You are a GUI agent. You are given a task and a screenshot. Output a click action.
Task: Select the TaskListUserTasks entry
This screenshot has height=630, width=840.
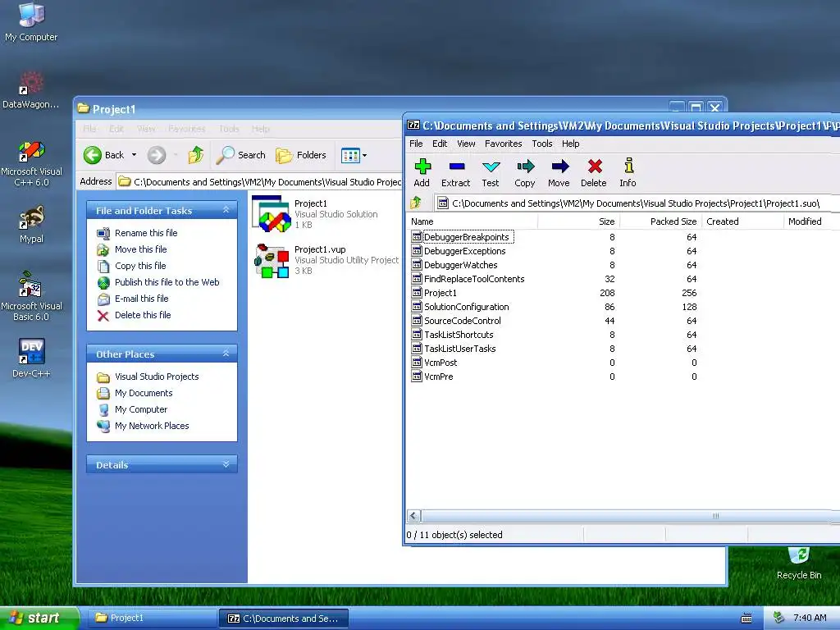[459, 348]
